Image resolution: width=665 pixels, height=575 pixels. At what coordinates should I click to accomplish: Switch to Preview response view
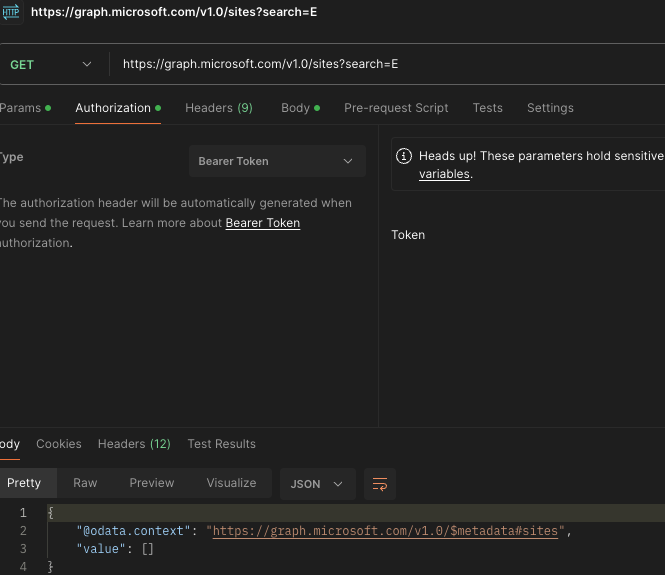pyautogui.click(x=151, y=483)
